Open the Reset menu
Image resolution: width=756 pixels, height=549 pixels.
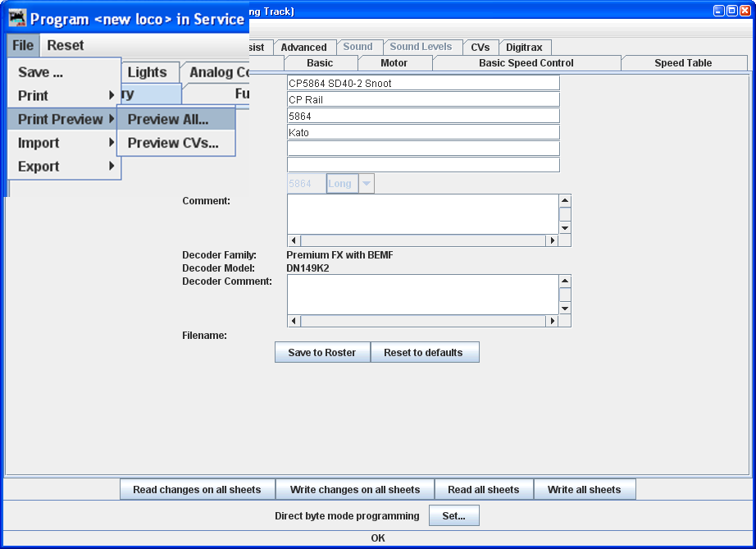pos(64,45)
